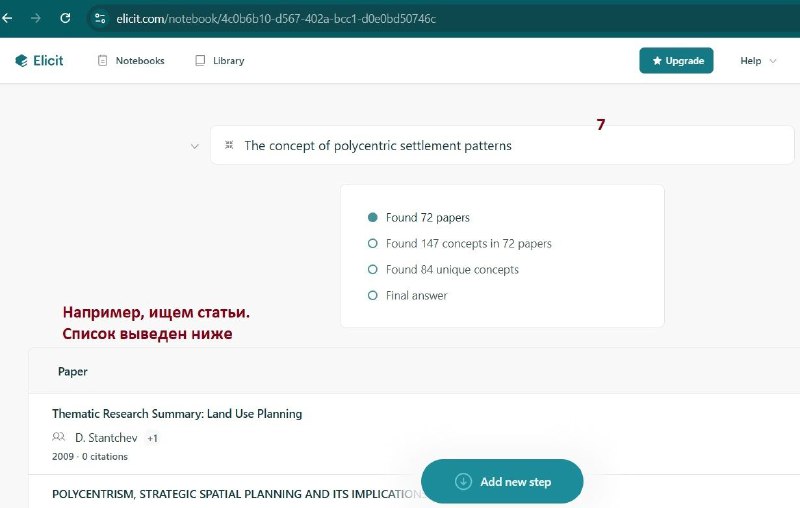Open site settings icon in address bar
The width and height of the screenshot is (800, 508).
(x=100, y=18)
